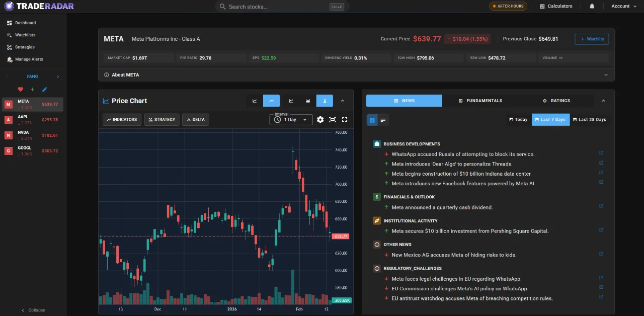Filter news to Last 28 Days
This screenshot has width=644, height=316.
589,120
